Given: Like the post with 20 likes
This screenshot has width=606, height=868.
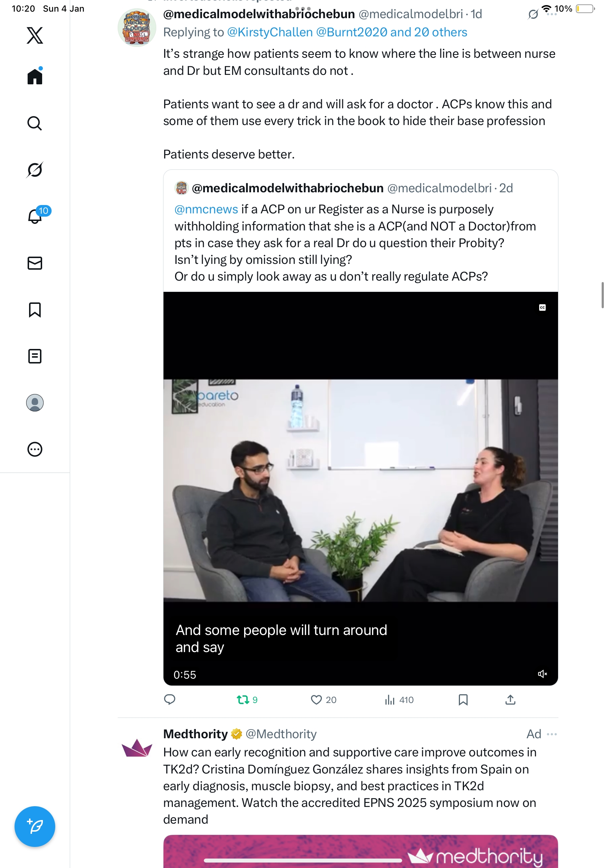Looking at the screenshot, I should [316, 700].
